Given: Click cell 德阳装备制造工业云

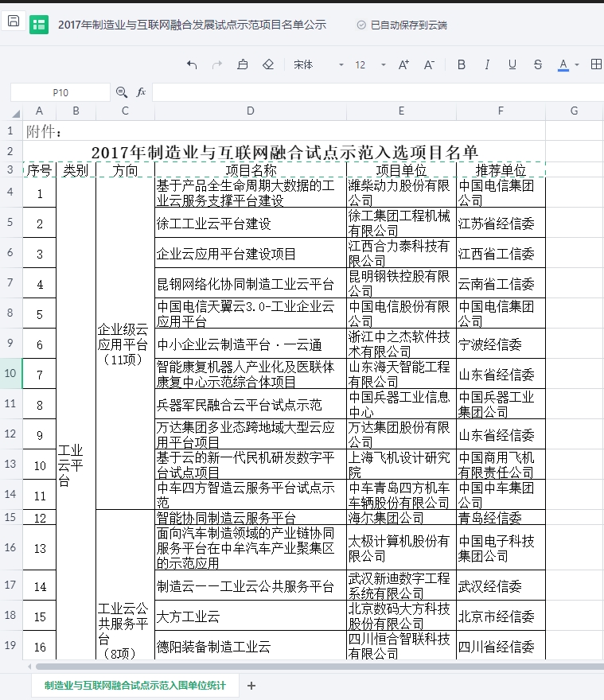Looking at the screenshot, I should (x=251, y=646).
